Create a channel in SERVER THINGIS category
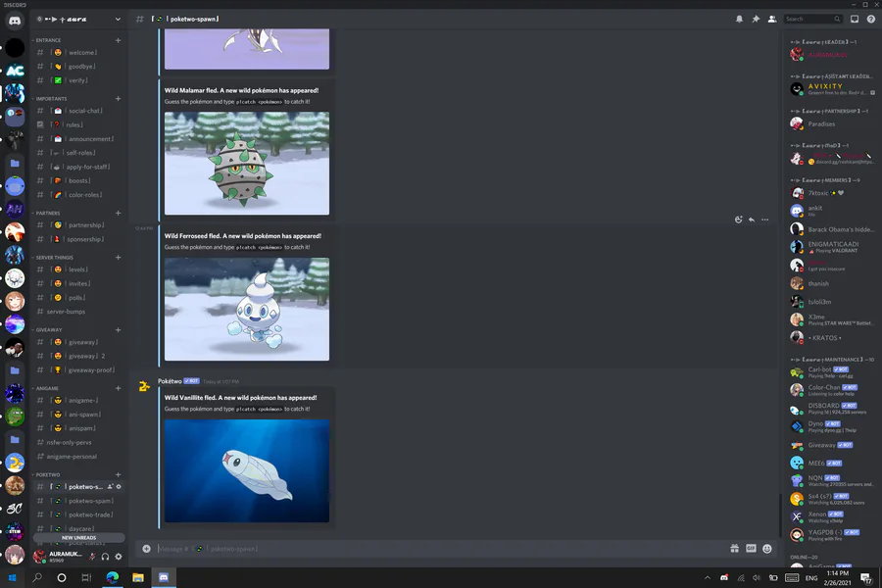882x588 pixels. coord(119,257)
